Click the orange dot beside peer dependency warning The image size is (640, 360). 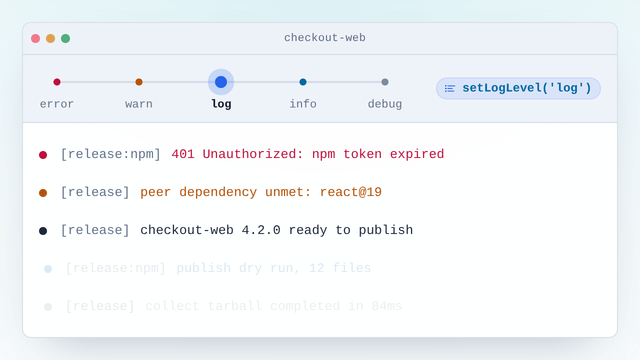pos(43,193)
